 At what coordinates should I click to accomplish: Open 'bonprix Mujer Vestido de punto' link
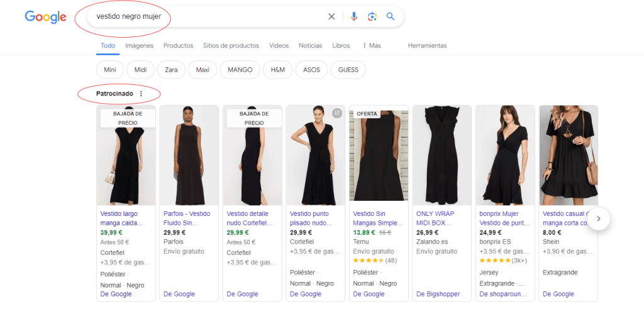tap(505, 218)
